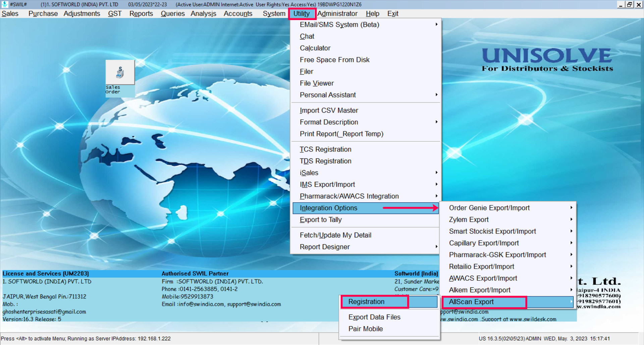This screenshot has width=644, height=345.
Task: Open the Administrator menu
Action: click(337, 14)
